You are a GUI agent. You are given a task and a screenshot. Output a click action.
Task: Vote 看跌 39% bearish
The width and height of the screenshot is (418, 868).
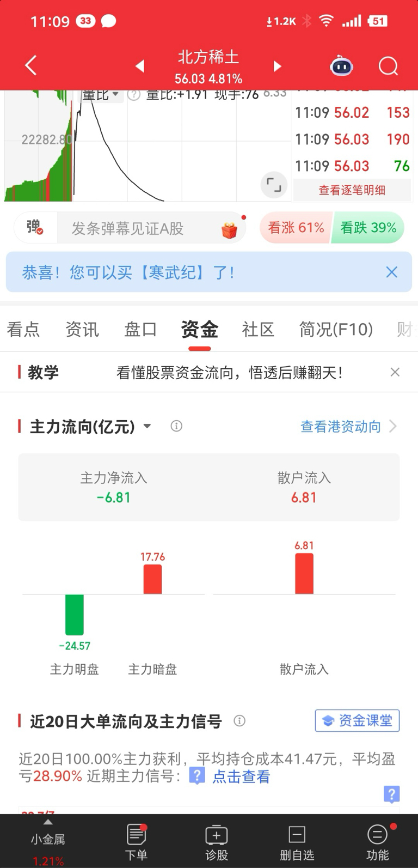[368, 228]
